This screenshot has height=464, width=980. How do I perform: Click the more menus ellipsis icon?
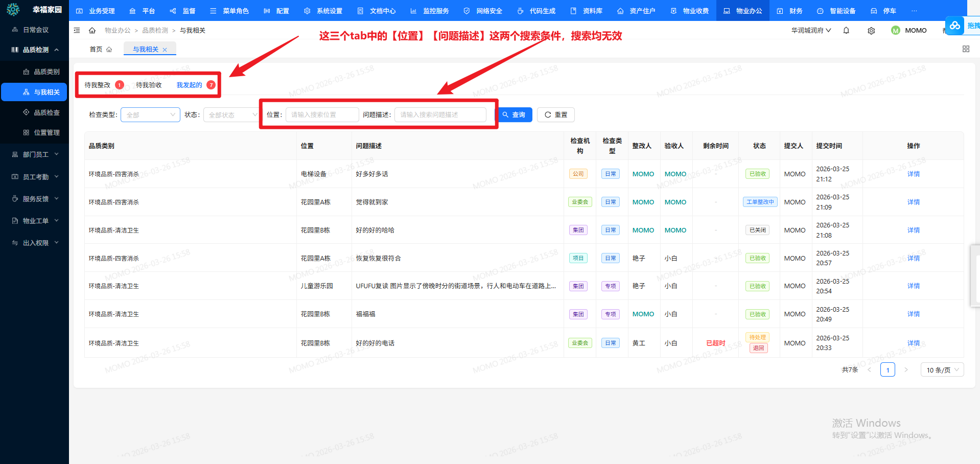click(x=914, y=11)
